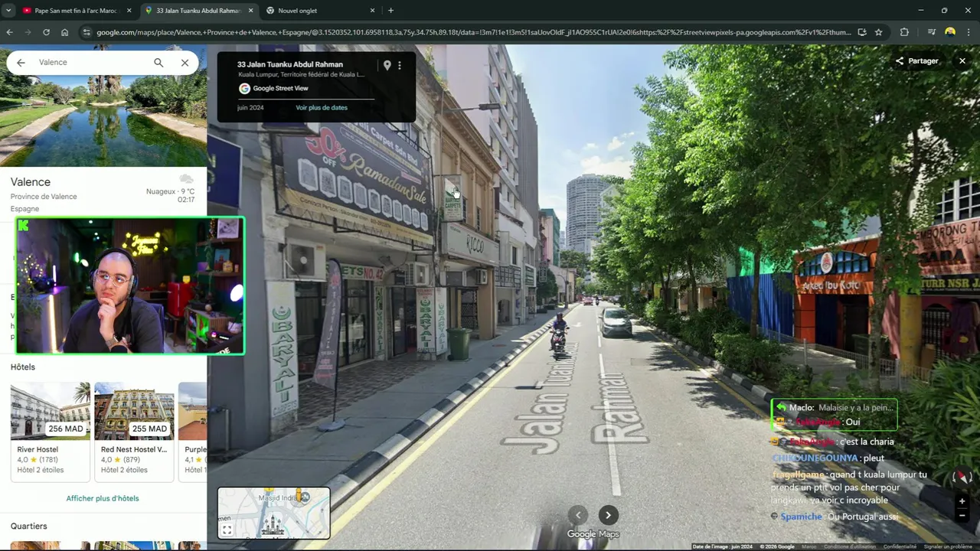Click the browser home button
980x551 pixels.
[x=64, y=32]
